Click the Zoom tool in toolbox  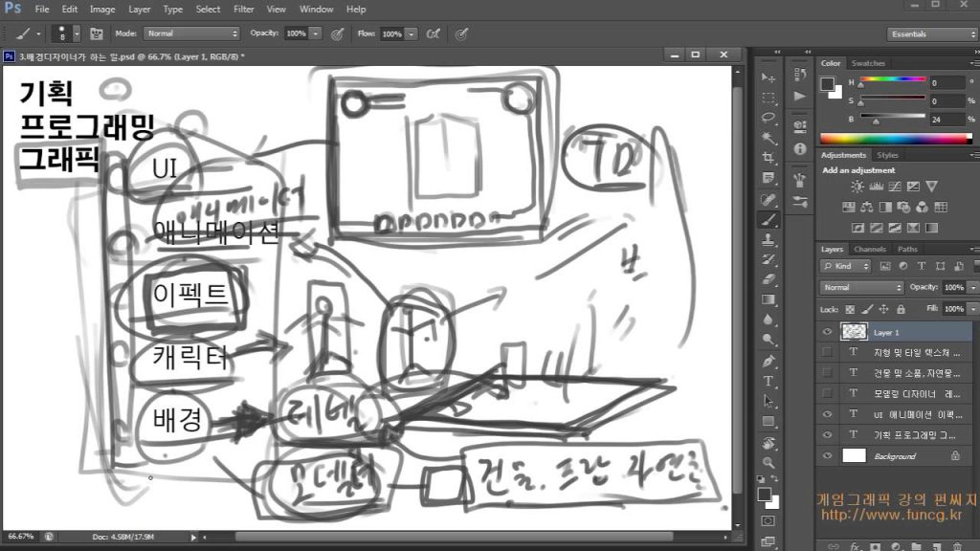tap(768, 462)
